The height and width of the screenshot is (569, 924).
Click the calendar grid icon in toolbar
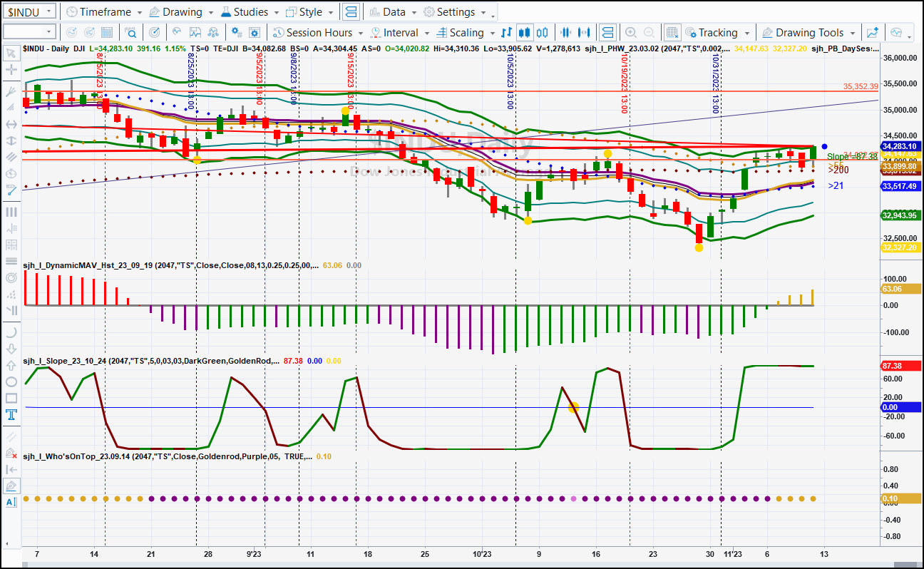point(107,33)
